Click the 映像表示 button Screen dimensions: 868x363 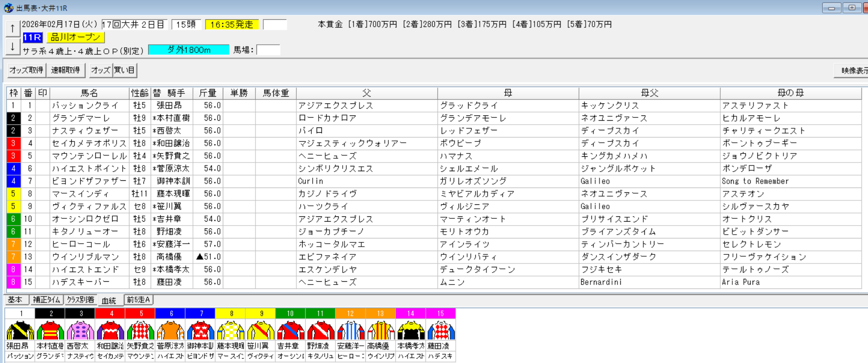coord(853,71)
